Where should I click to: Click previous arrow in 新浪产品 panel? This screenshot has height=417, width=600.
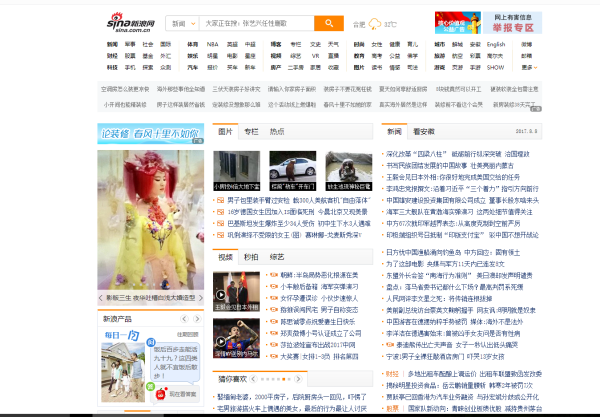pyautogui.click(x=184, y=319)
